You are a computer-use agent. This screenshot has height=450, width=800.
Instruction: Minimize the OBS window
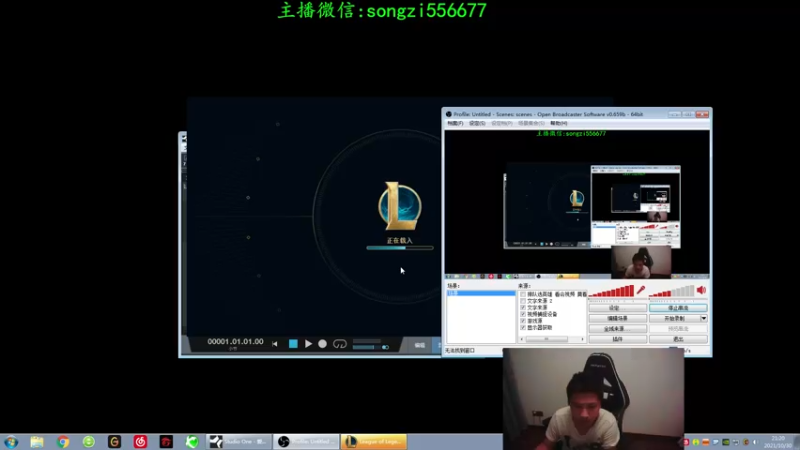(674, 114)
